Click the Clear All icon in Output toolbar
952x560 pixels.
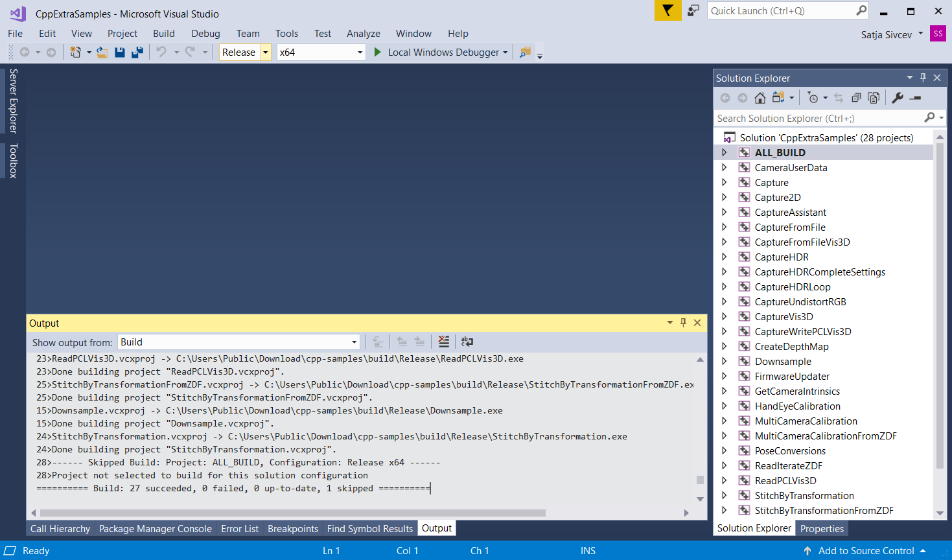point(443,342)
